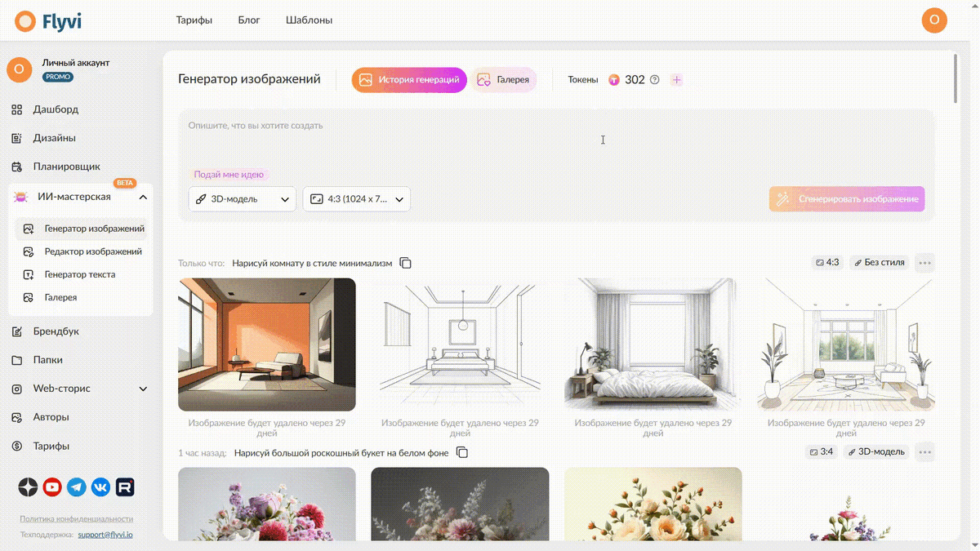Click the page vertical scrollbar
Viewport: 980px width, 551px height.
point(956,78)
